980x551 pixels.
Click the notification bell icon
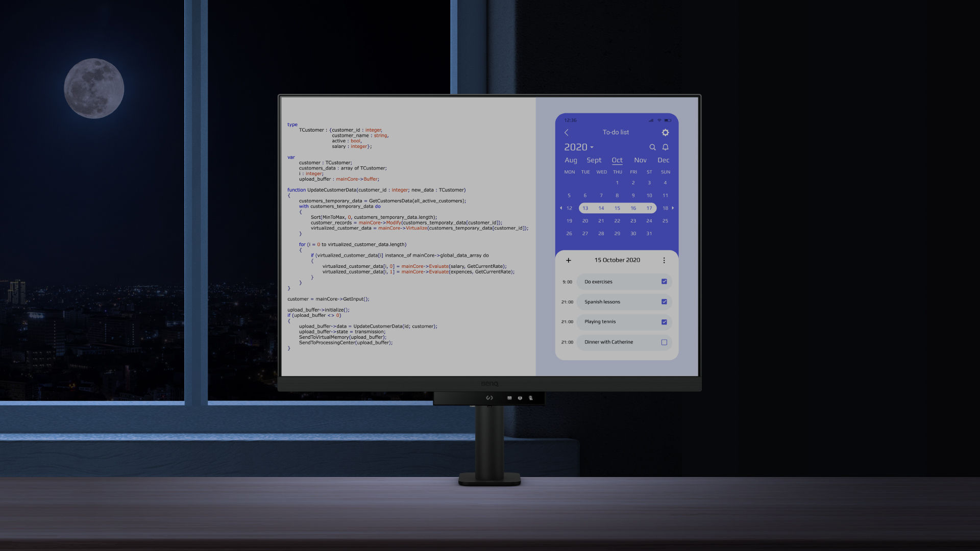[665, 146]
